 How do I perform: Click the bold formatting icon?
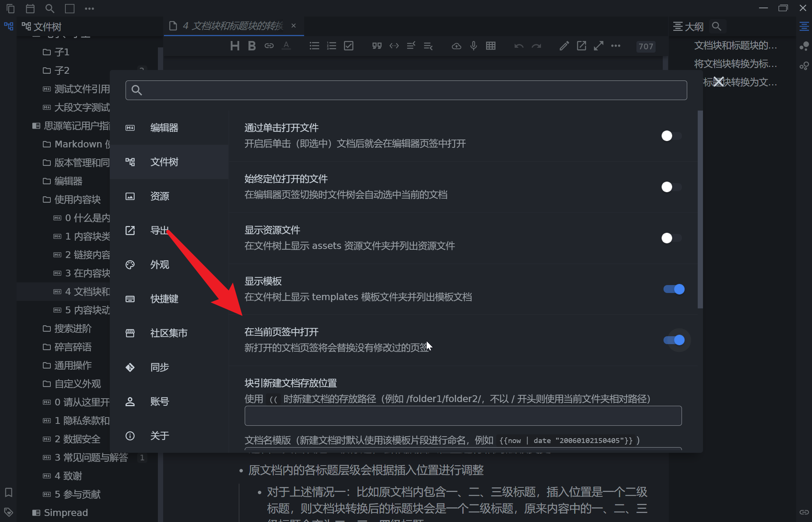pos(252,46)
